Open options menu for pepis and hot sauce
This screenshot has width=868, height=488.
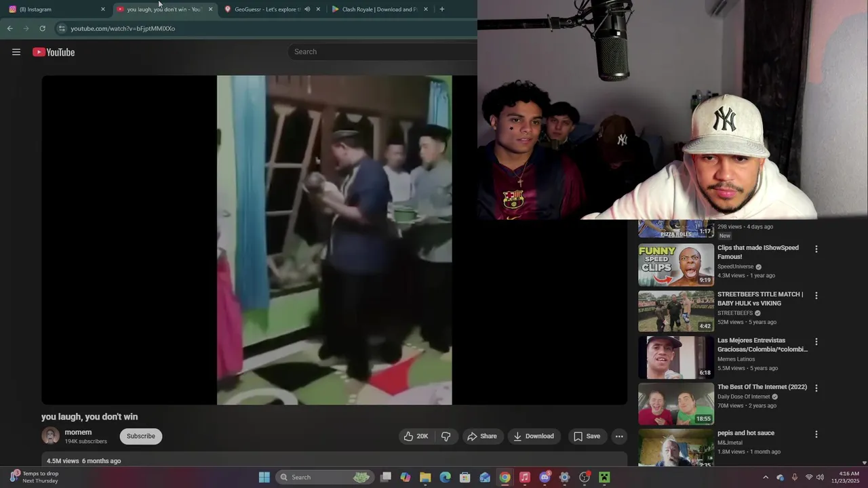click(816, 434)
